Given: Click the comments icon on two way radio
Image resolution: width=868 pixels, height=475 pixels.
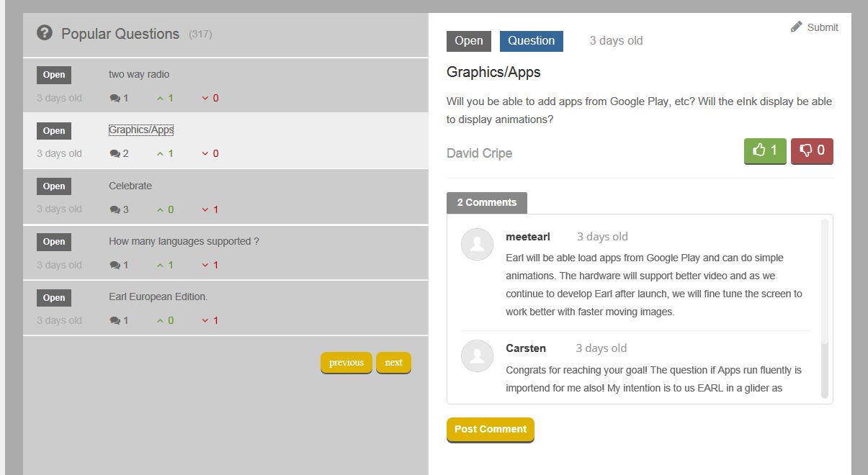Looking at the screenshot, I should tap(115, 98).
